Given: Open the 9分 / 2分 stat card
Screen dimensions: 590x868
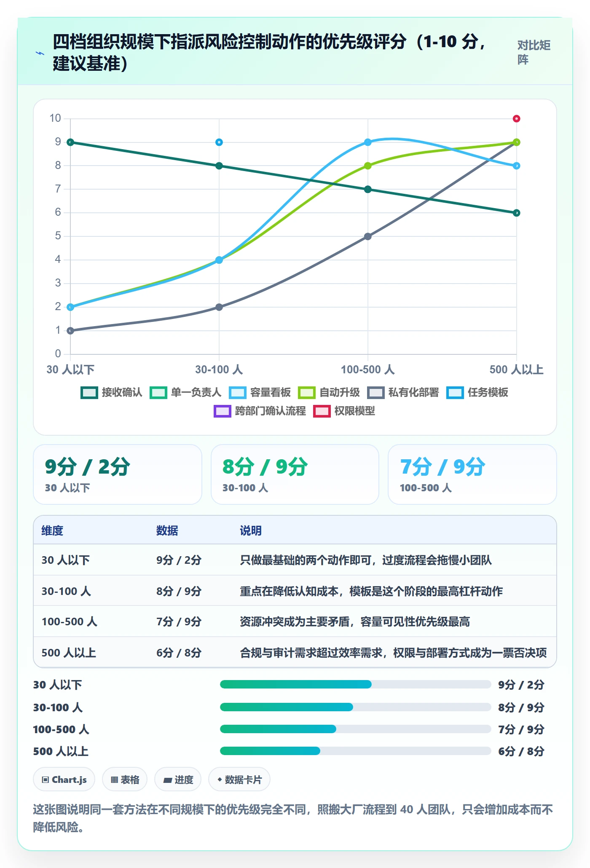Looking at the screenshot, I should (x=118, y=474).
